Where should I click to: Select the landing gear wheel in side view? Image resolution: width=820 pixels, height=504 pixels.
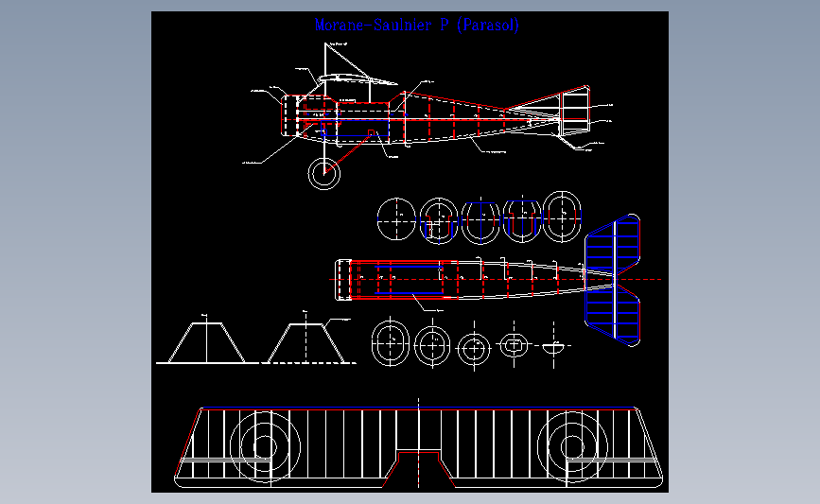click(324, 173)
